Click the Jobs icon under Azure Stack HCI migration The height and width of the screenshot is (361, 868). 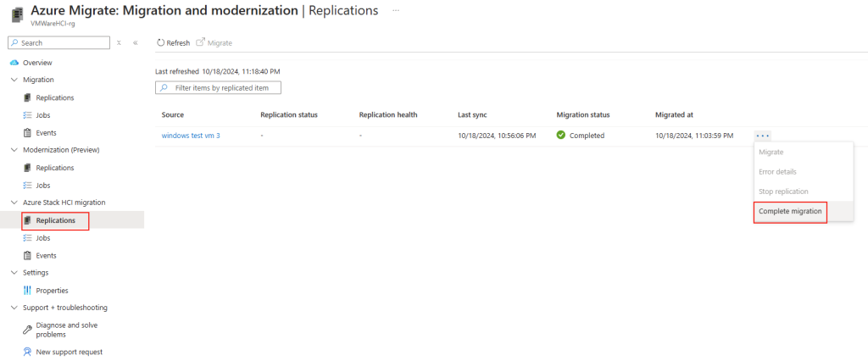click(x=27, y=238)
